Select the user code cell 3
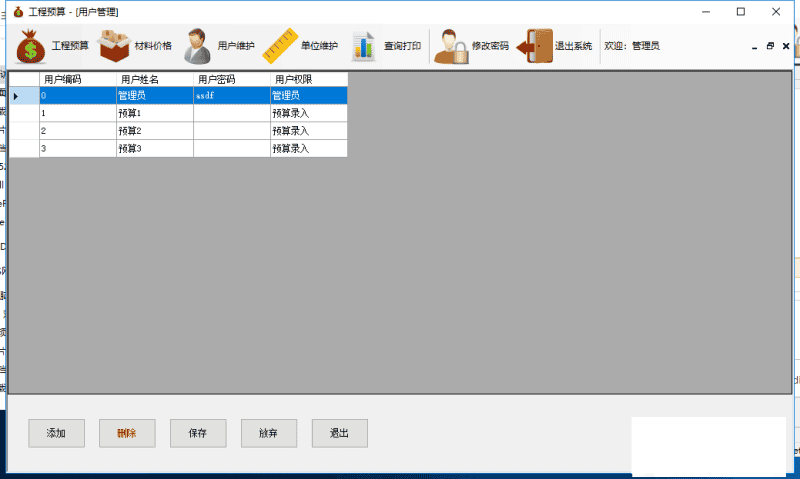 pyautogui.click(x=78, y=148)
